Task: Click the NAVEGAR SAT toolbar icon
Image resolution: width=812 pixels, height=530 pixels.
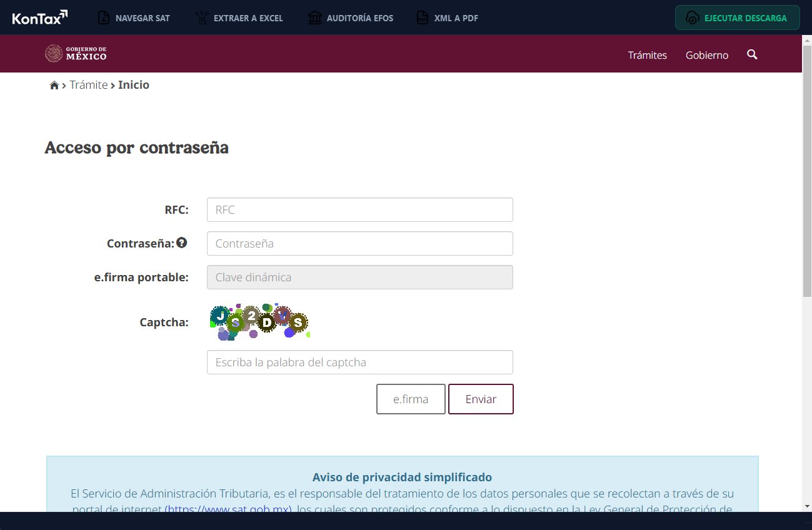Action: pyautogui.click(x=103, y=17)
